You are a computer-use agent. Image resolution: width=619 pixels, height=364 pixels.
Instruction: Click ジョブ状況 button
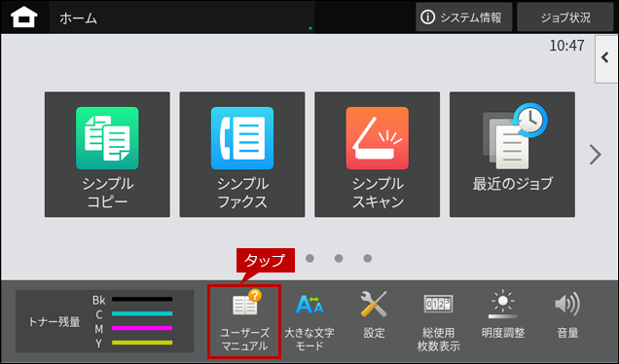(x=565, y=18)
